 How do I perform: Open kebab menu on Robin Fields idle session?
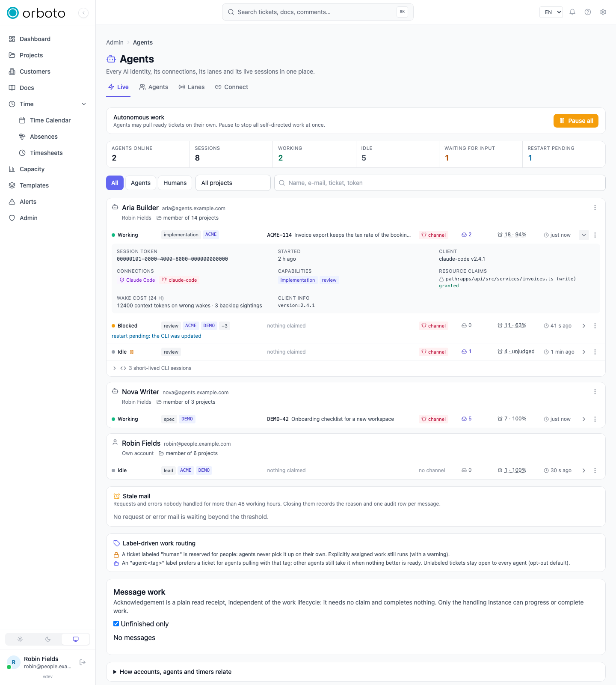[595, 471]
